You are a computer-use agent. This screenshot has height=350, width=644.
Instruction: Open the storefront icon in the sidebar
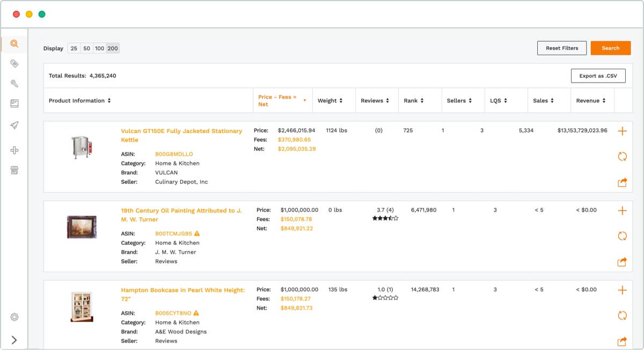14,170
